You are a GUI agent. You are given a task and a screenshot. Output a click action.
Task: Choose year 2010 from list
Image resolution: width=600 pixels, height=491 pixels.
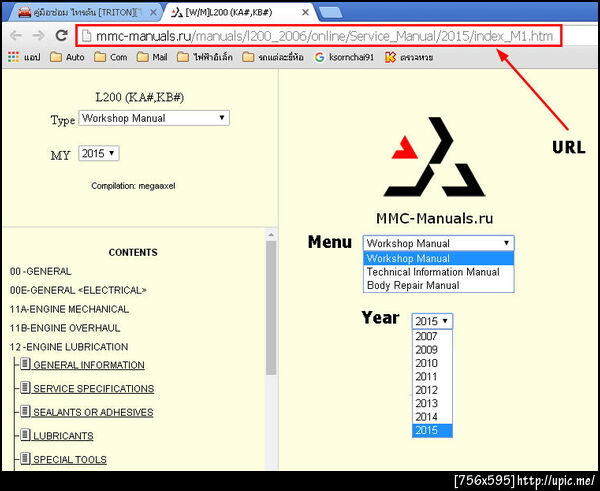tap(432, 363)
